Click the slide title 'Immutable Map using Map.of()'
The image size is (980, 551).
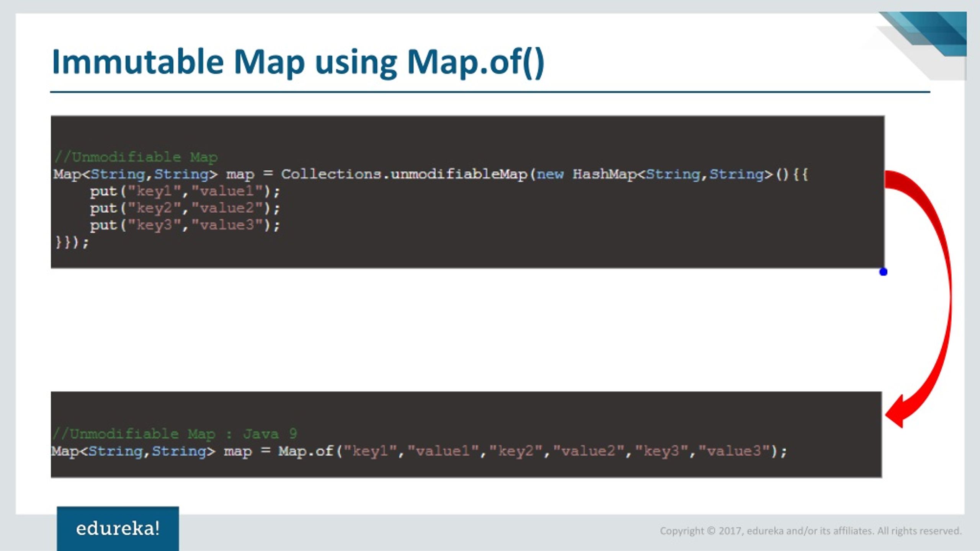298,62
